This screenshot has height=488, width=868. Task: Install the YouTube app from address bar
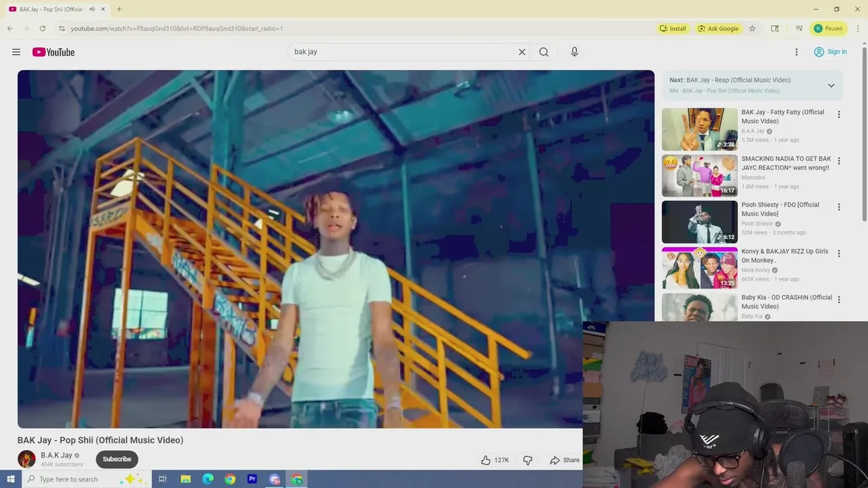[x=673, y=28]
